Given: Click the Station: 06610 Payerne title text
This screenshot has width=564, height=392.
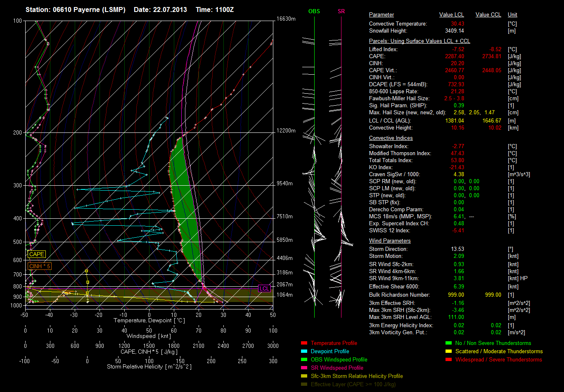Looking at the screenshot, I should coord(76,9).
